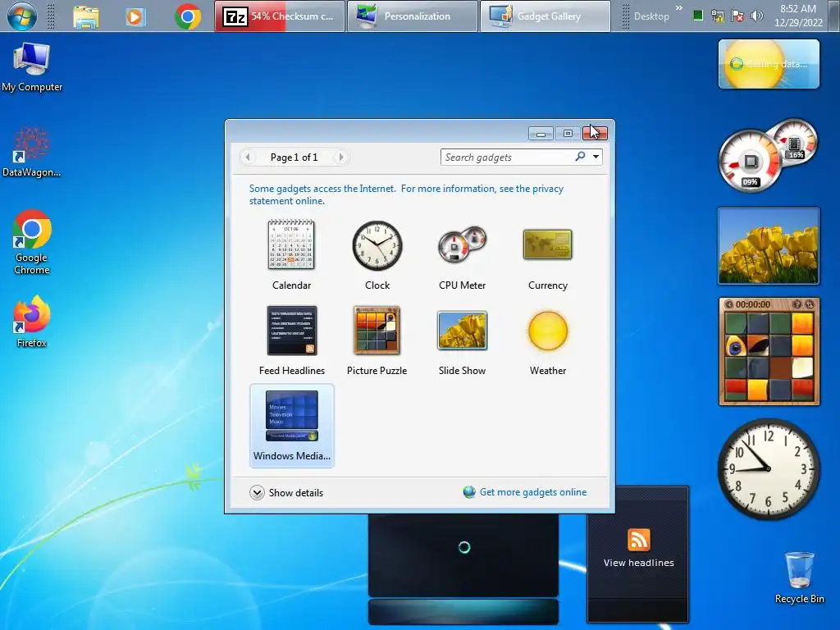Switch to Personalization taskbar window
This screenshot has height=630, width=840.
coord(413,16)
